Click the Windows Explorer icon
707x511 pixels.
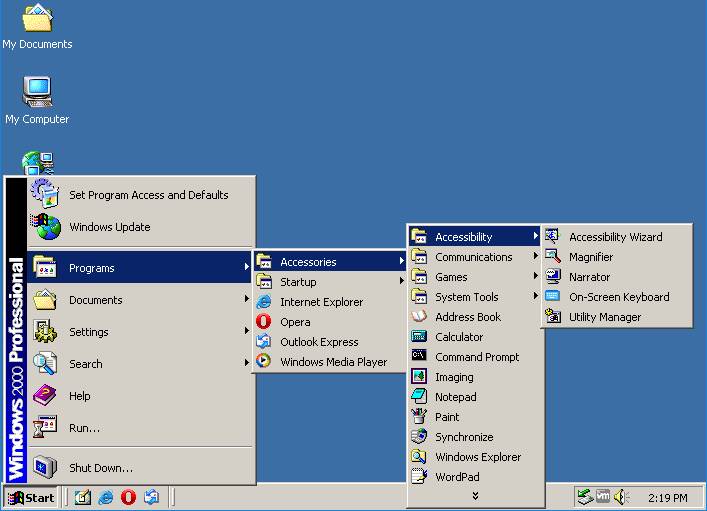(x=419, y=456)
